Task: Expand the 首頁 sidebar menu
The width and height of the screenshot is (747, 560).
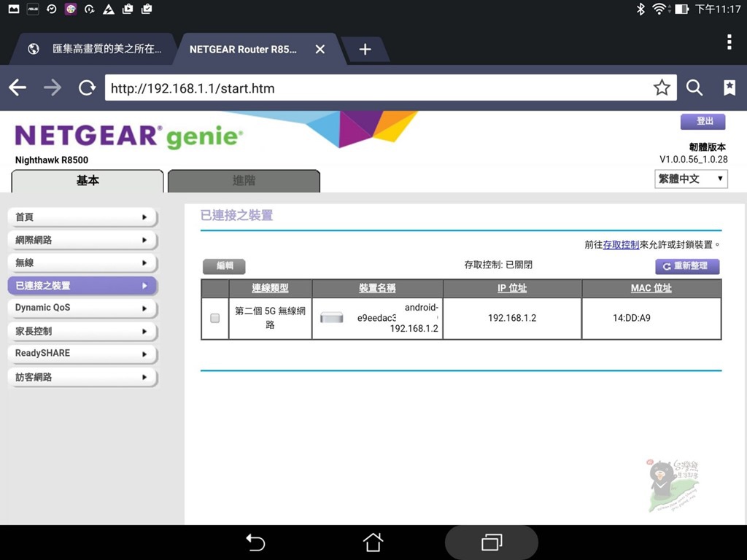Action: (x=82, y=217)
